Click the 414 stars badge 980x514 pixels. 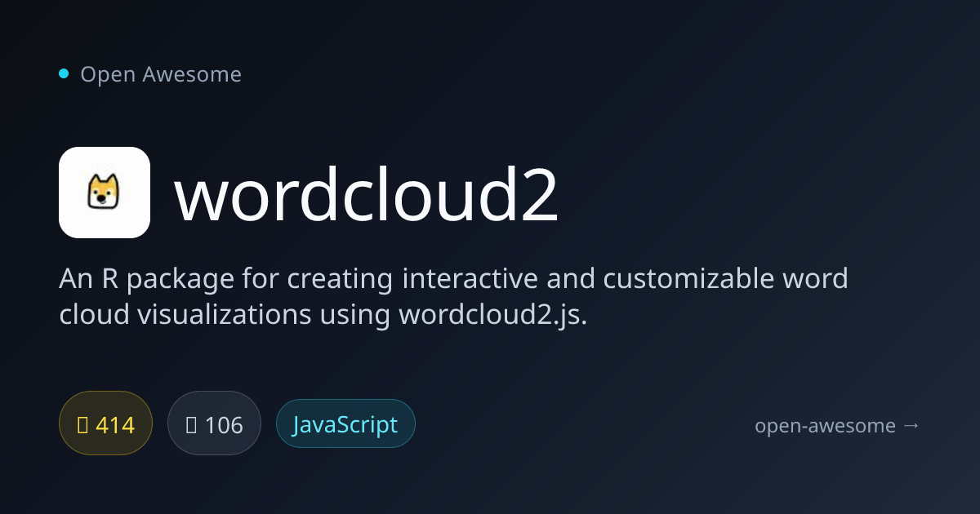coord(105,423)
